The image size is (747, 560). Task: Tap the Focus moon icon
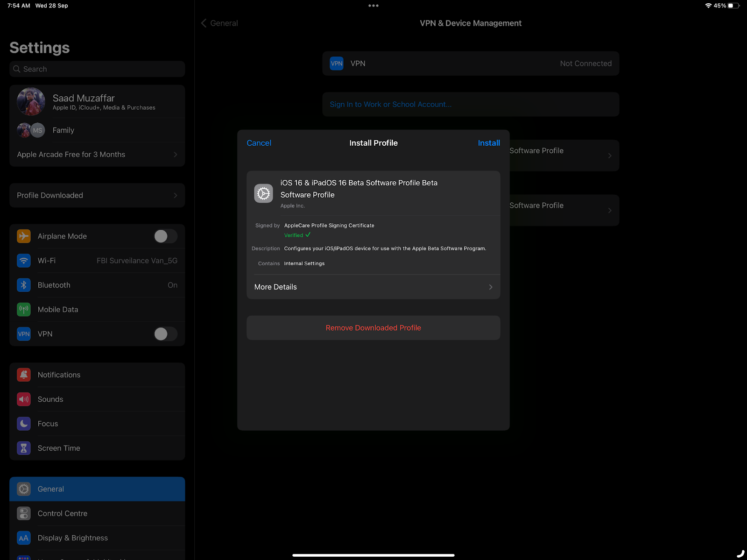pos(24,424)
